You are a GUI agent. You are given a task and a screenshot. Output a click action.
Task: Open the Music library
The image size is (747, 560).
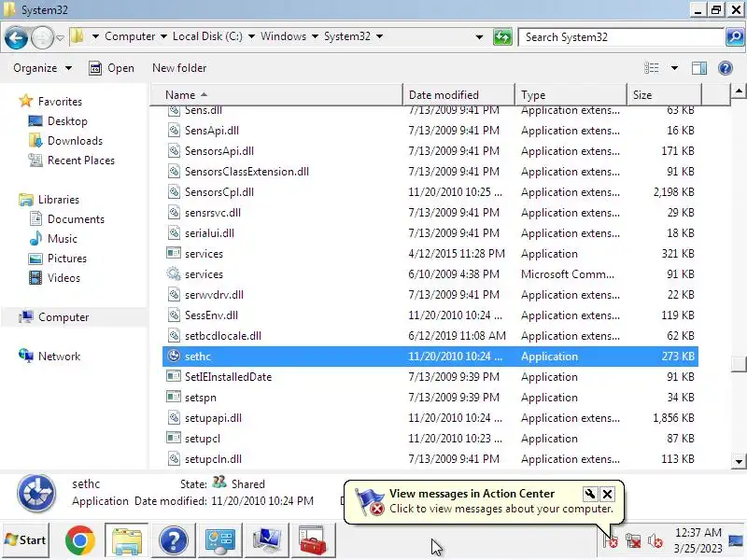point(62,238)
